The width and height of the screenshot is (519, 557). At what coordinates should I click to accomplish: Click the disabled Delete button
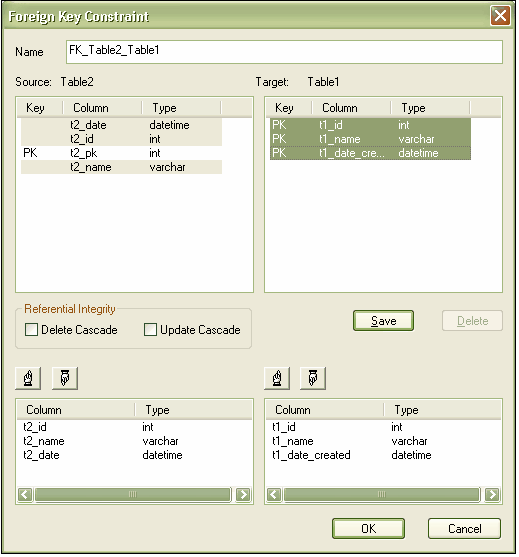[x=472, y=321]
